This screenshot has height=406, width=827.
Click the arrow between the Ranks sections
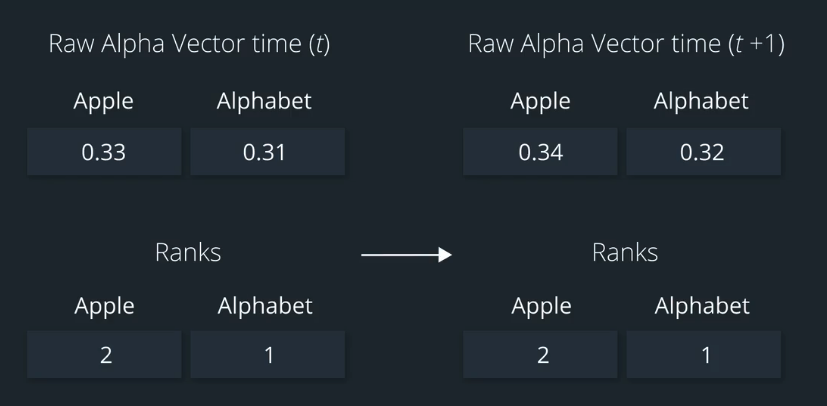pos(406,255)
